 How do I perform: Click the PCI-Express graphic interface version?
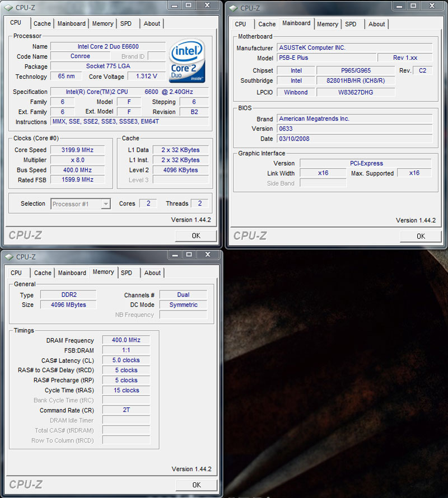[x=366, y=163]
